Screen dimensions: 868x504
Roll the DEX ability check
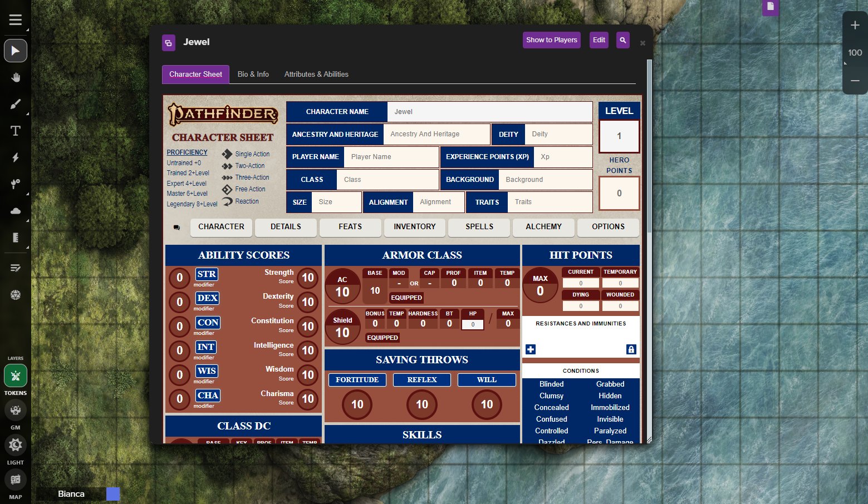[x=208, y=298]
